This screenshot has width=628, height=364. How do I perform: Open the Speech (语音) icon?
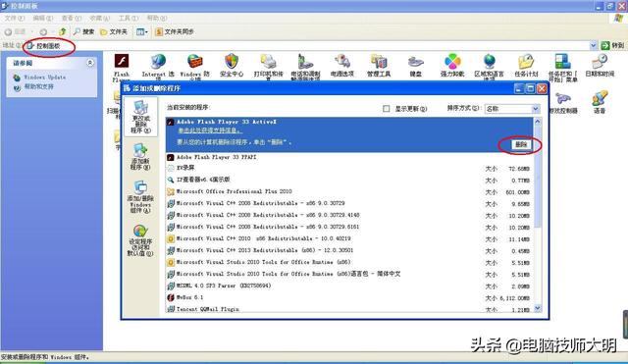click(x=600, y=102)
